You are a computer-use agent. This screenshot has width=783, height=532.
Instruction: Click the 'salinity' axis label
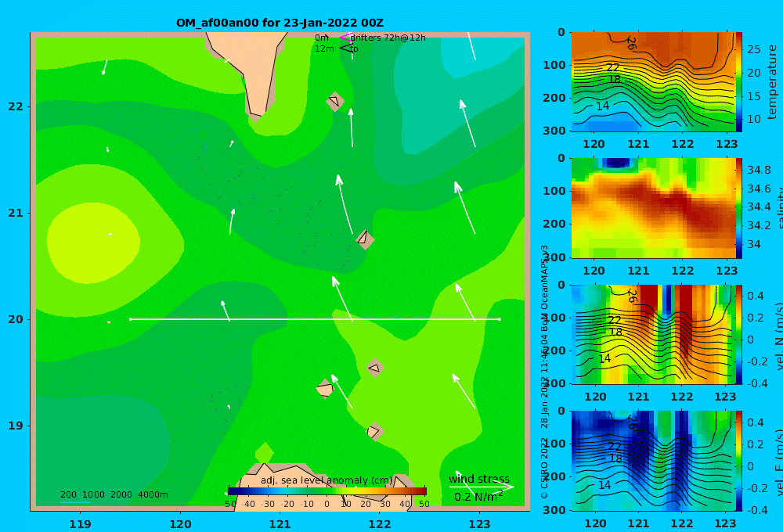pos(778,208)
